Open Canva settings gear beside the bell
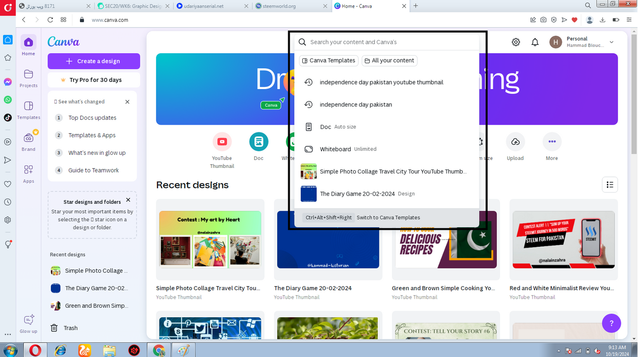Screen dimensions: 644x357 coord(516,42)
